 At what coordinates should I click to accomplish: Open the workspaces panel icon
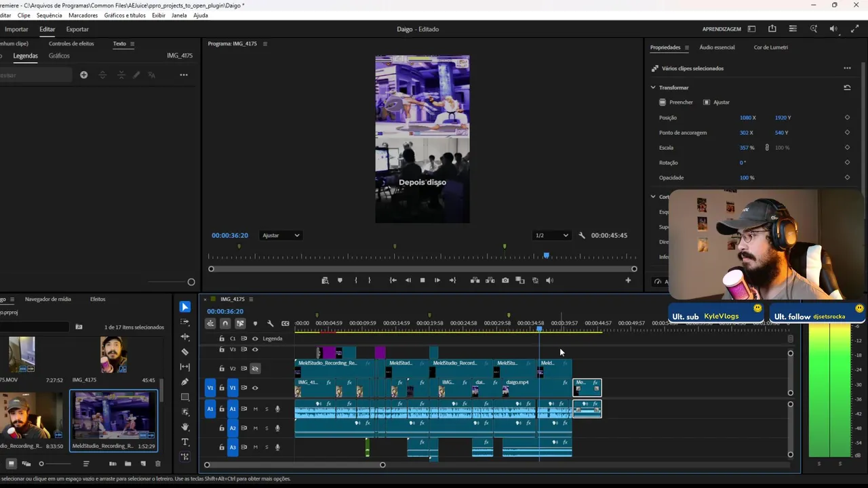(751, 29)
